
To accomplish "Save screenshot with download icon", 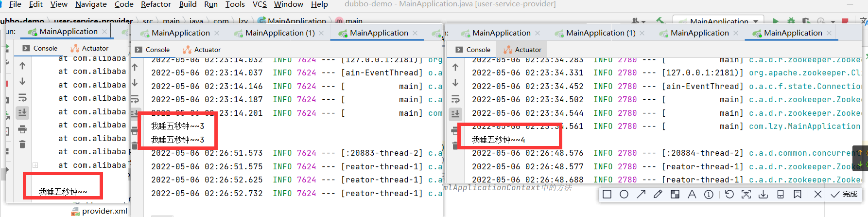I will click(x=764, y=194).
